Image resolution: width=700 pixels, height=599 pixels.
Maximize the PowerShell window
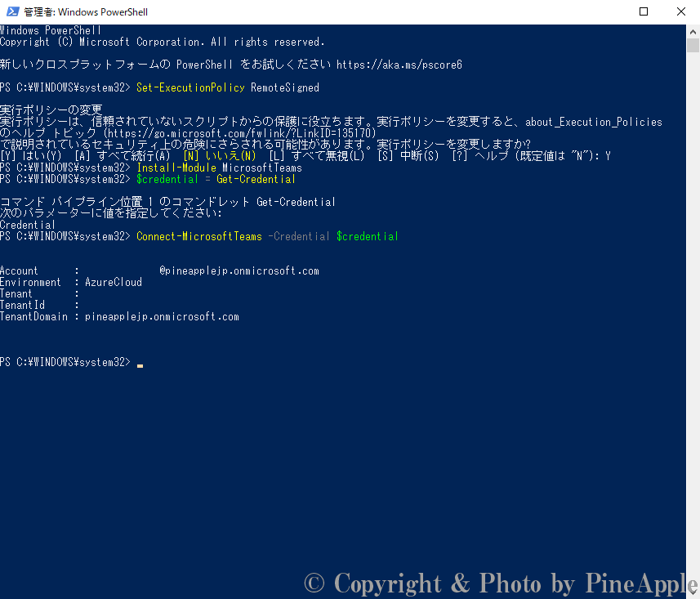644,12
